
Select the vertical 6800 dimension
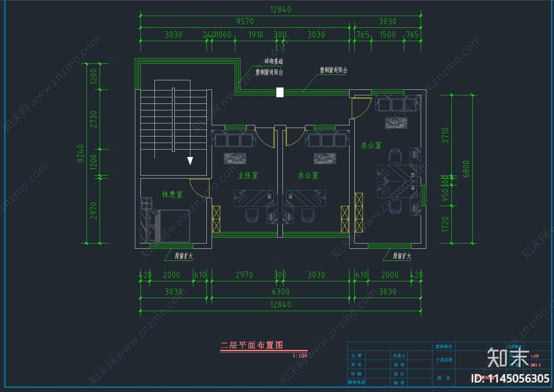(466, 169)
